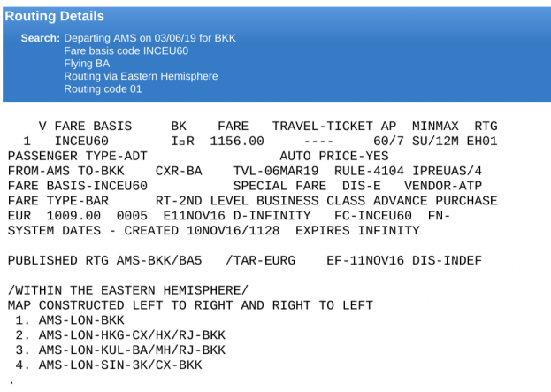Select the Search label in the header
The image size is (551, 392).
click(x=41, y=38)
